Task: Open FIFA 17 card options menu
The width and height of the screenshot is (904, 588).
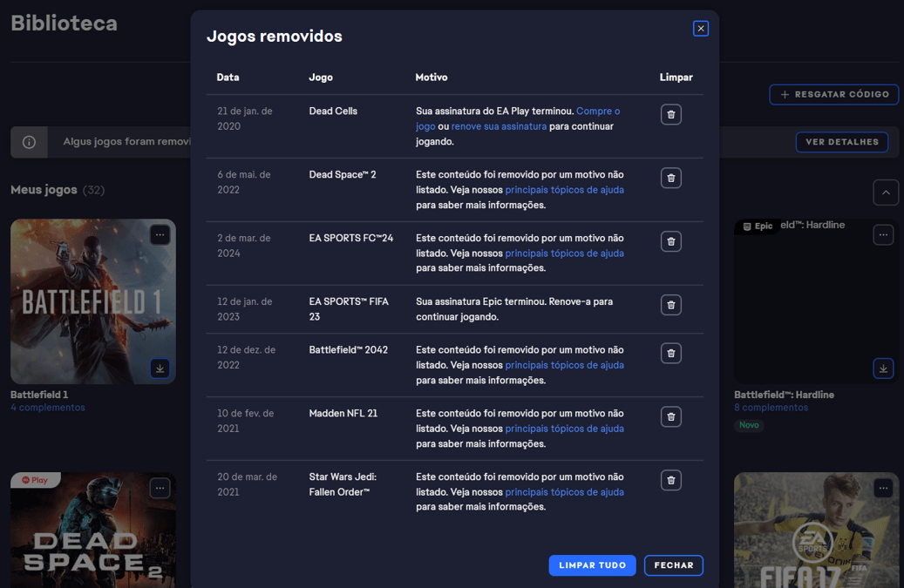Action: coord(883,488)
